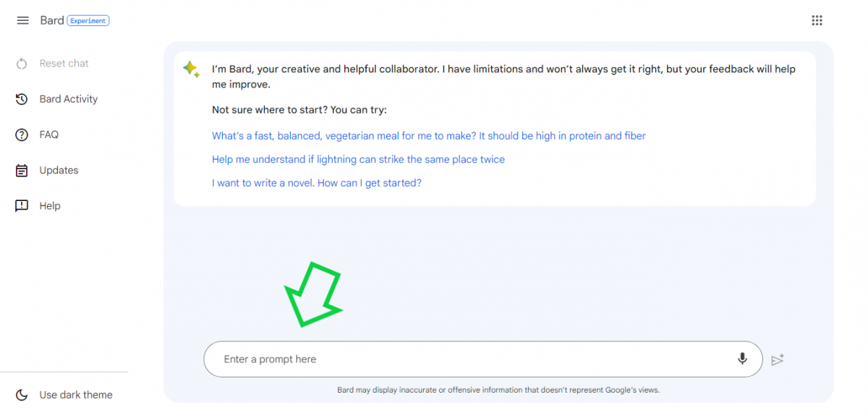Click the vegetarian meal suggestion prompt
Screen dimensions: 868x418
click(428, 136)
